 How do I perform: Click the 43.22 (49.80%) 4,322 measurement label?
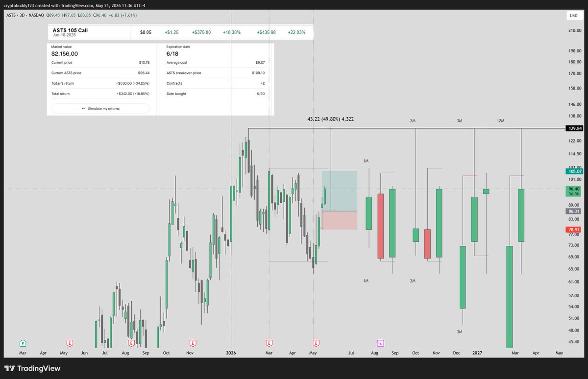[x=330, y=118]
